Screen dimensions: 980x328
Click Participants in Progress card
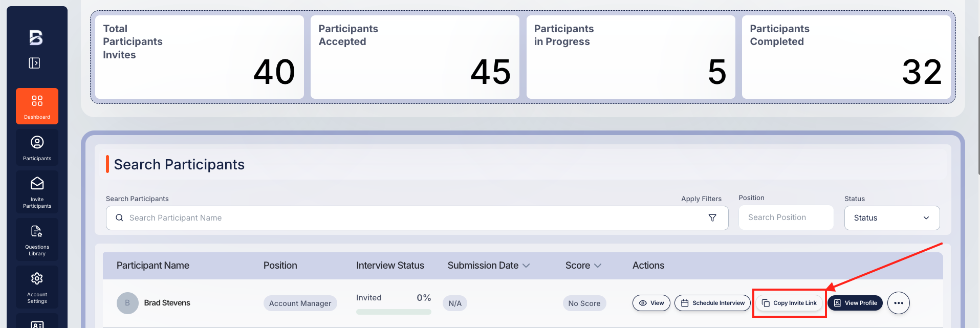point(631,57)
